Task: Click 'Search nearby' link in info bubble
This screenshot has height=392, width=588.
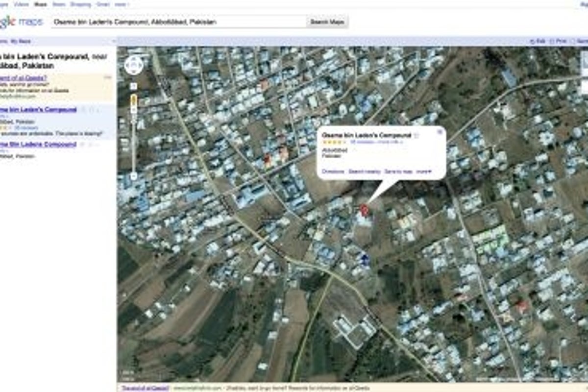Action: click(x=364, y=171)
